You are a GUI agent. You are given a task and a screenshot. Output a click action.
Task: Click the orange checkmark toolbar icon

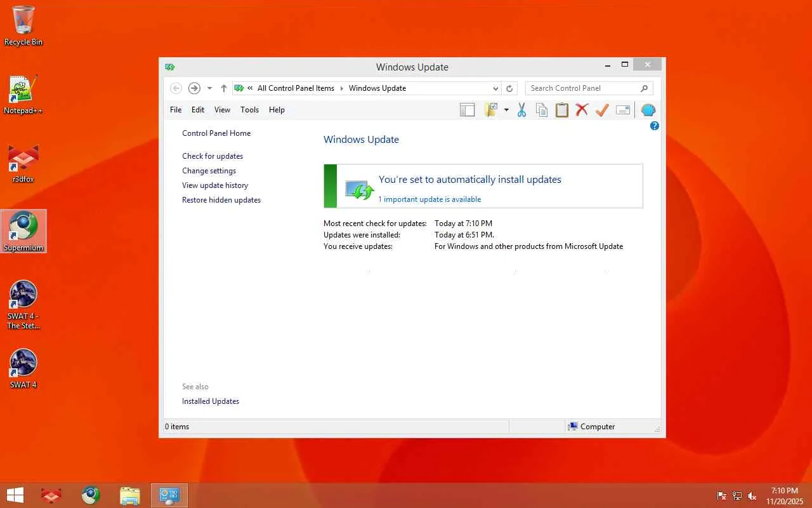(602, 110)
